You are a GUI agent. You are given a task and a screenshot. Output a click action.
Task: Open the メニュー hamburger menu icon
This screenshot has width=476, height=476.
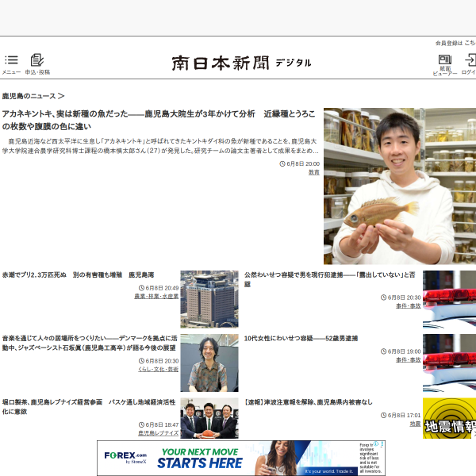click(11, 59)
